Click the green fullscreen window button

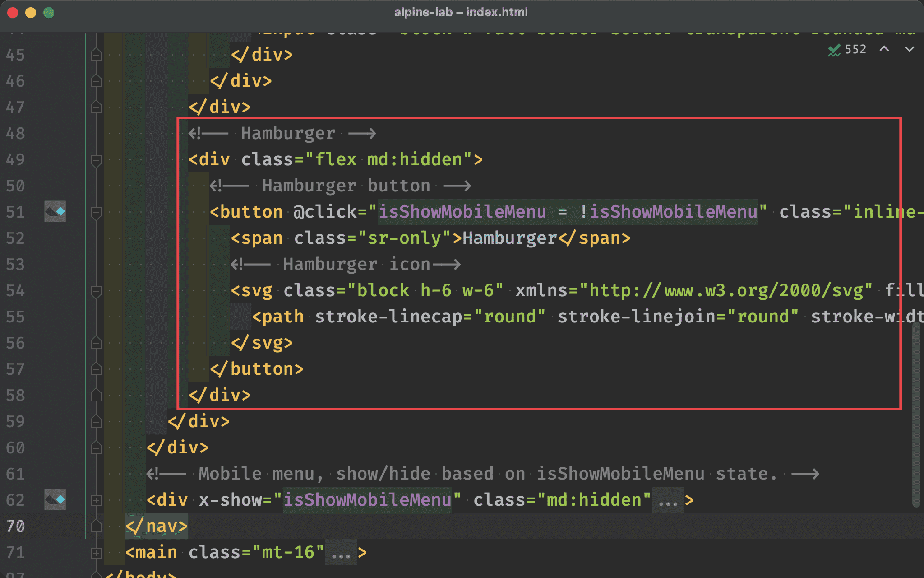point(49,13)
